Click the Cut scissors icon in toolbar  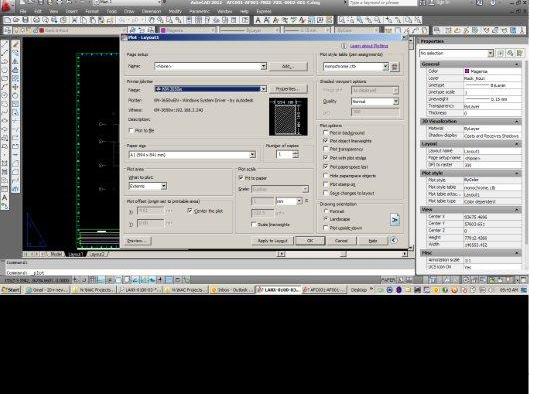pos(74,20)
